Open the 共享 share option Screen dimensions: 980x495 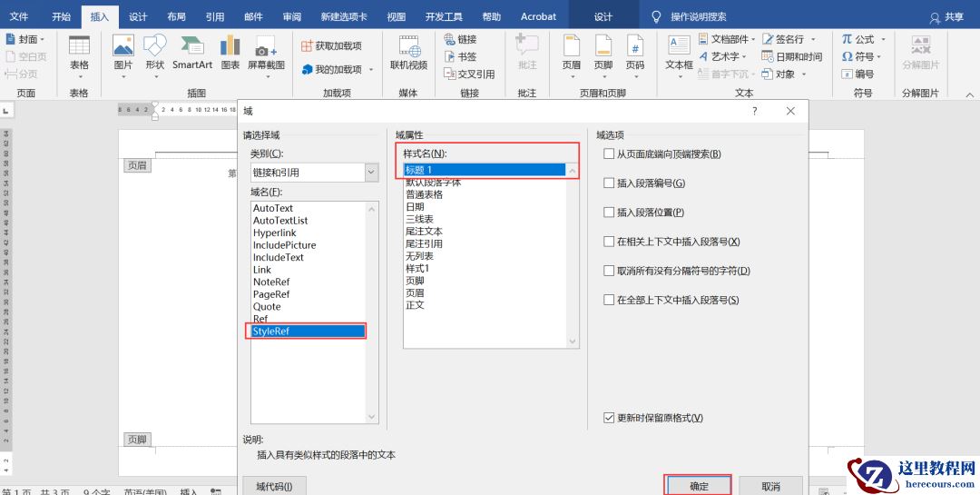946,17
